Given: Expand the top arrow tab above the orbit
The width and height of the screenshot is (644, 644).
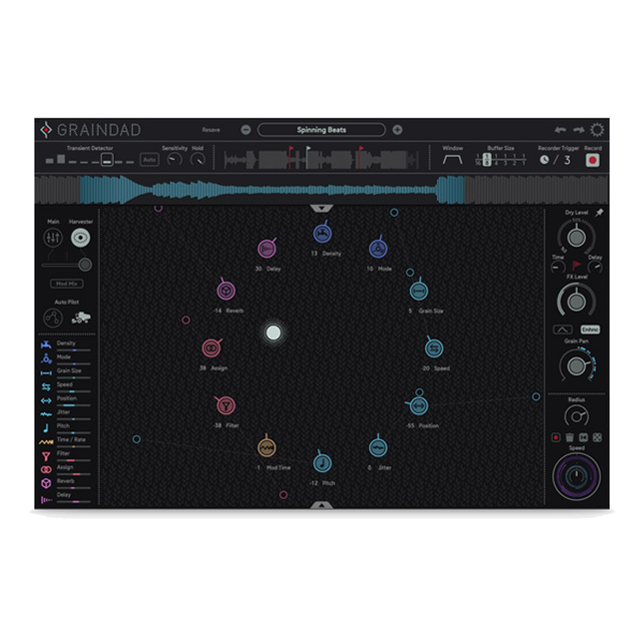Looking at the screenshot, I should point(322,208).
